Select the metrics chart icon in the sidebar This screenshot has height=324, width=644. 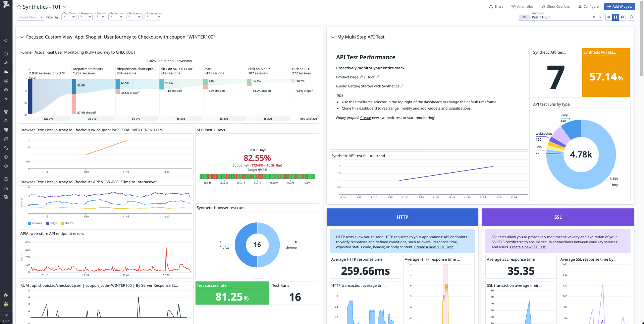(x=6, y=71)
